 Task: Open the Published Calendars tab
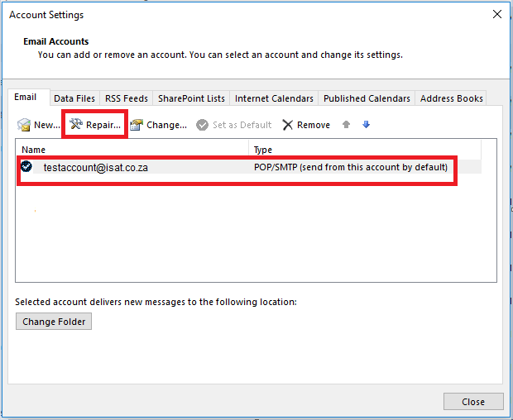click(x=367, y=98)
